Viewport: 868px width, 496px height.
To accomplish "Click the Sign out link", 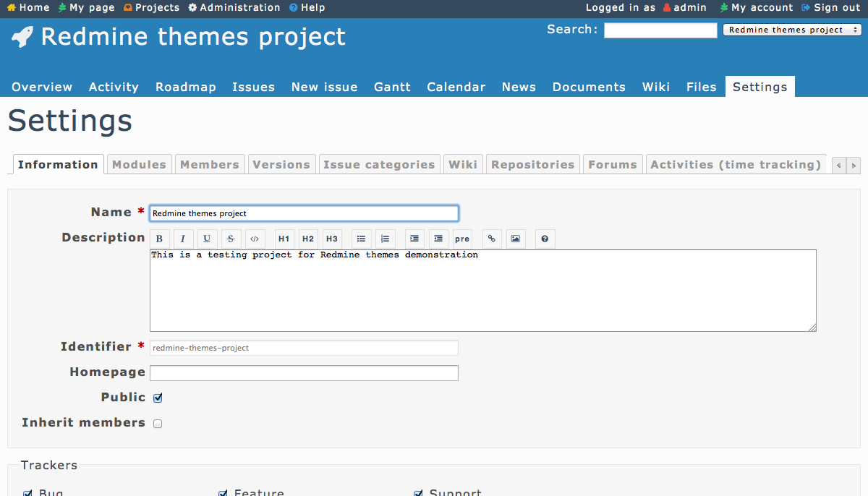I will click(831, 7).
